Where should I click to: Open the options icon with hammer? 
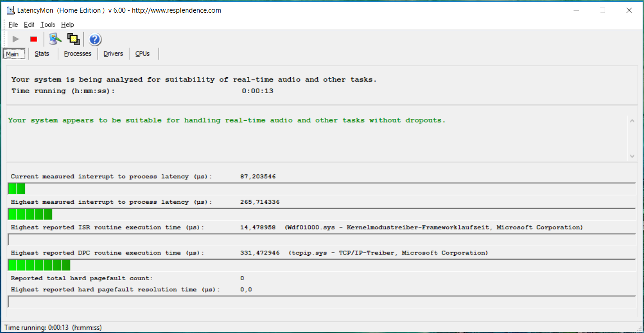(x=55, y=39)
